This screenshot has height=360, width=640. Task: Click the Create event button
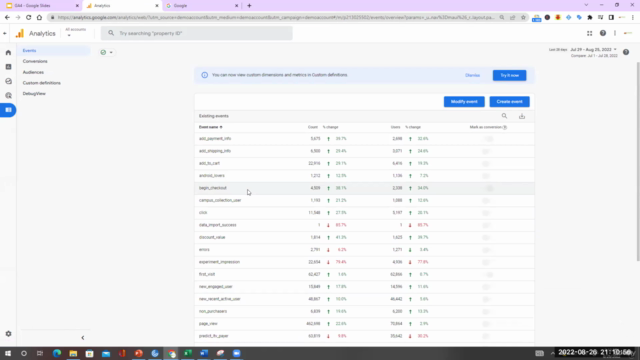pyautogui.click(x=509, y=102)
